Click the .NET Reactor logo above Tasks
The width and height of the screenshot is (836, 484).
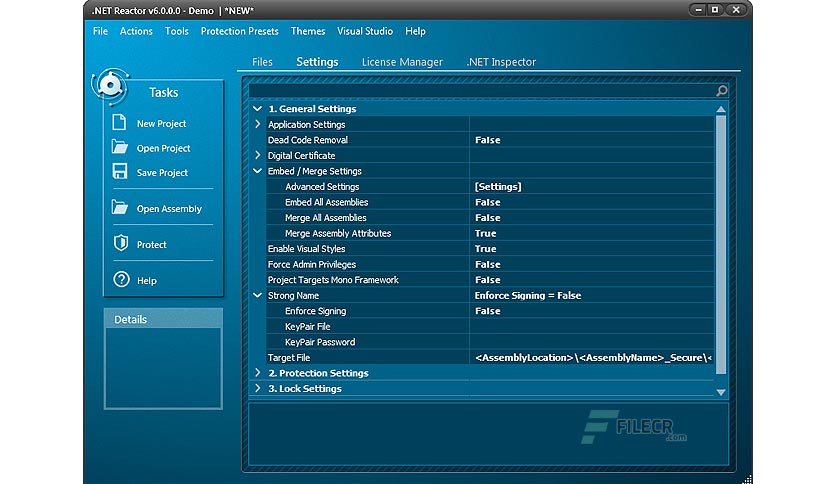pos(110,85)
